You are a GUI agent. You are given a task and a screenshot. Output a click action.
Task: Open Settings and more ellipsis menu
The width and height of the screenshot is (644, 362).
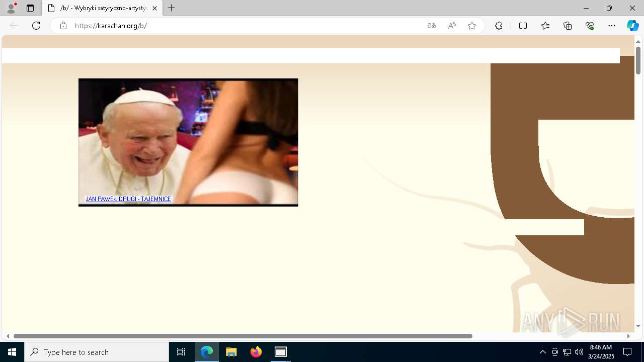(x=612, y=26)
